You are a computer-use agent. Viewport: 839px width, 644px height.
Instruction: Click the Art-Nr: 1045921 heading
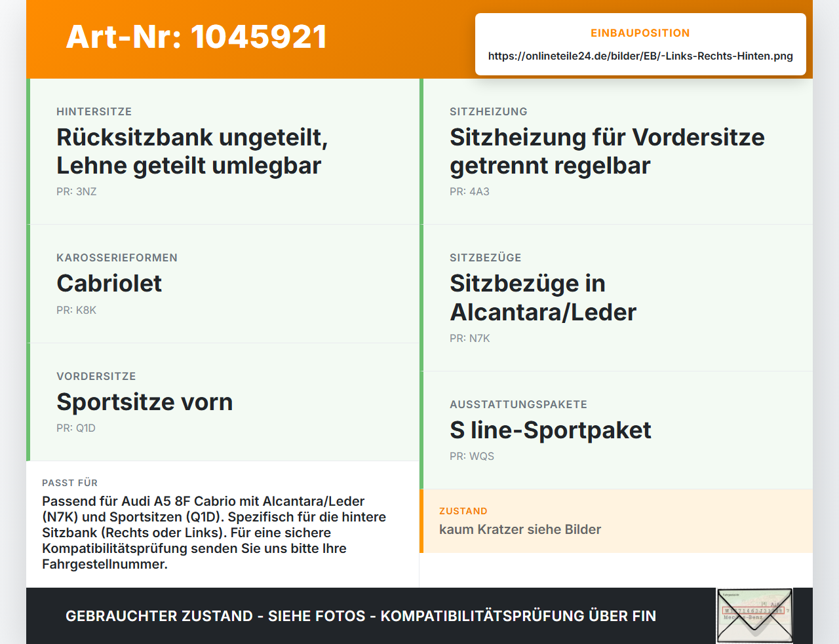click(x=197, y=37)
